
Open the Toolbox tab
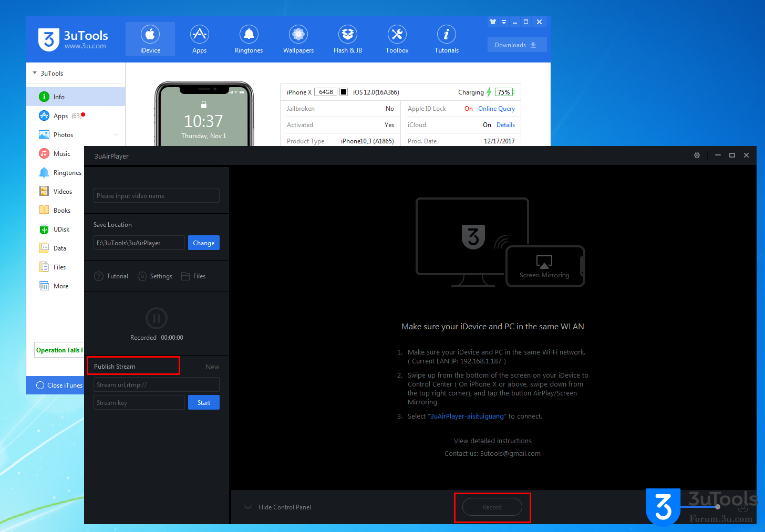point(397,39)
